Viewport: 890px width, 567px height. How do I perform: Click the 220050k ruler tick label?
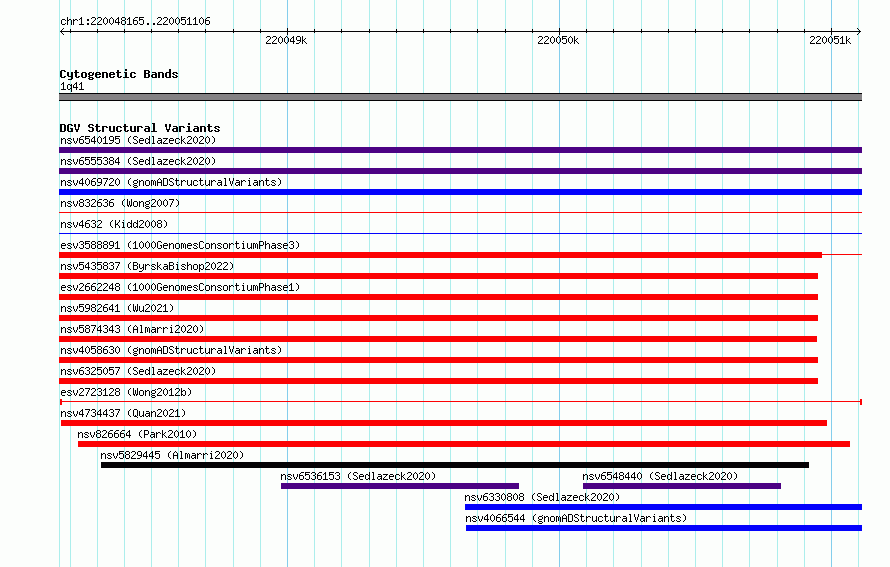(x=558, y=40)
